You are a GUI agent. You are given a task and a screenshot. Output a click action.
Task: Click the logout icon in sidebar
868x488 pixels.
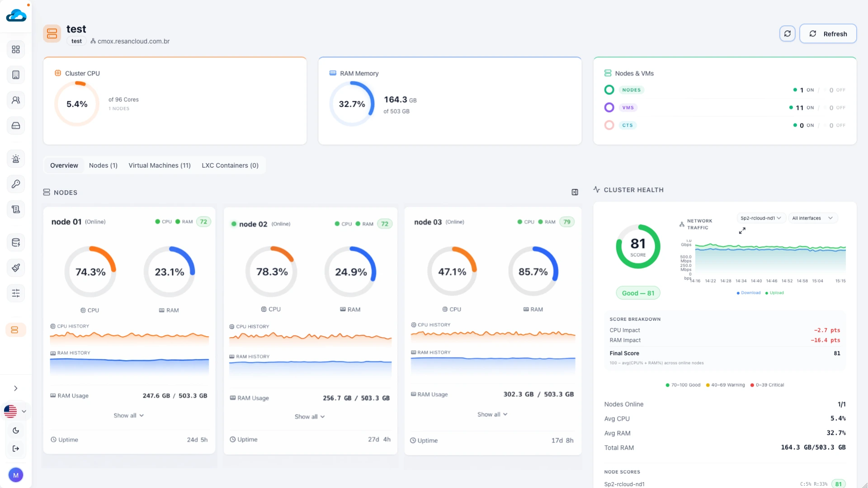16,449
